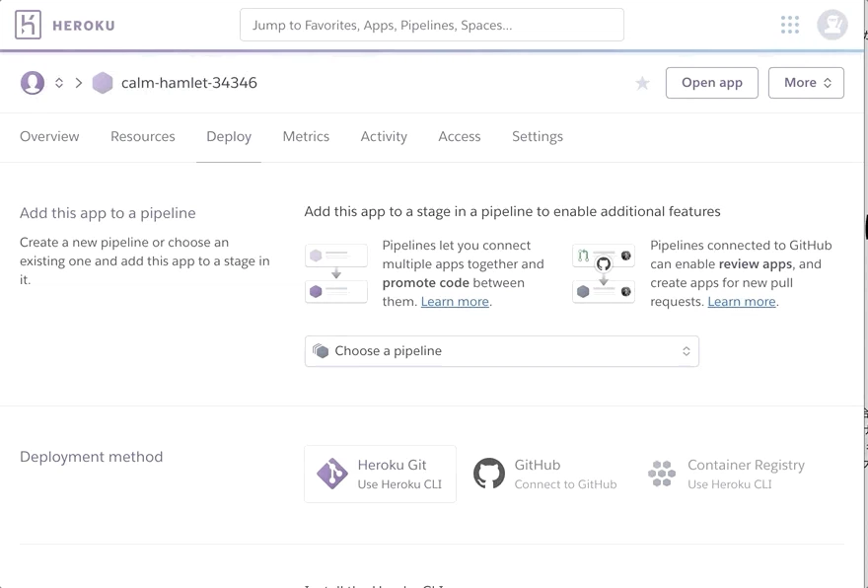The image size is (868, 588).
Task: Click the Add this app to a pipeline heading
Action: (x=108, y=213)
